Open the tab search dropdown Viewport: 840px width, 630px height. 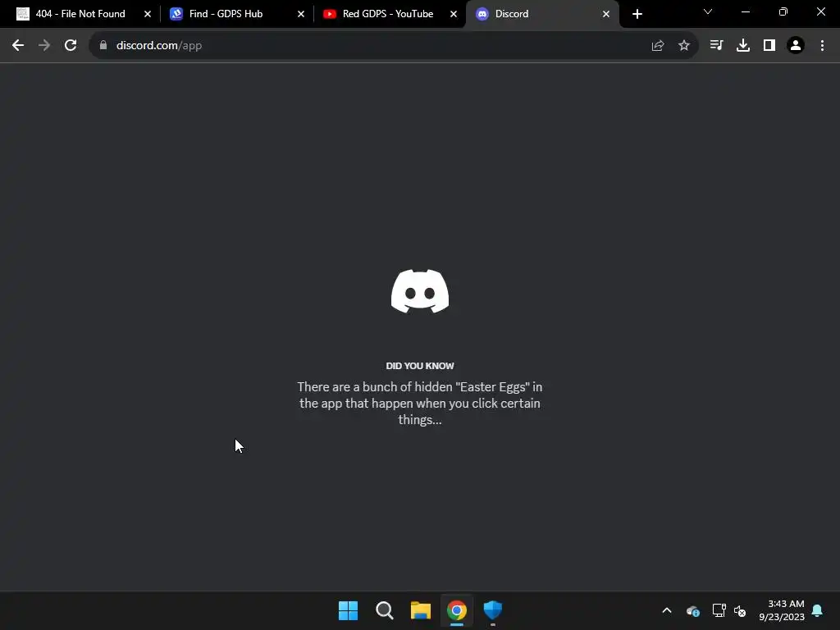(708, 11)
